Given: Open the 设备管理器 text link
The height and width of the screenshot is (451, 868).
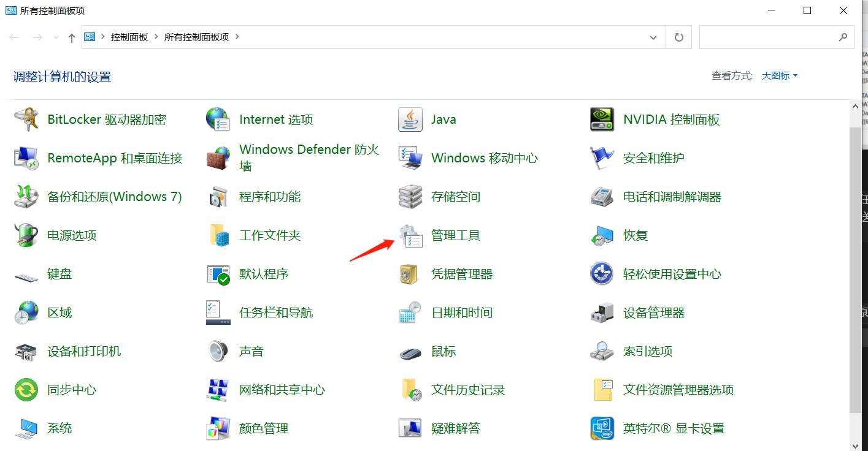Looking at the screenshot, I should (654, 313).
